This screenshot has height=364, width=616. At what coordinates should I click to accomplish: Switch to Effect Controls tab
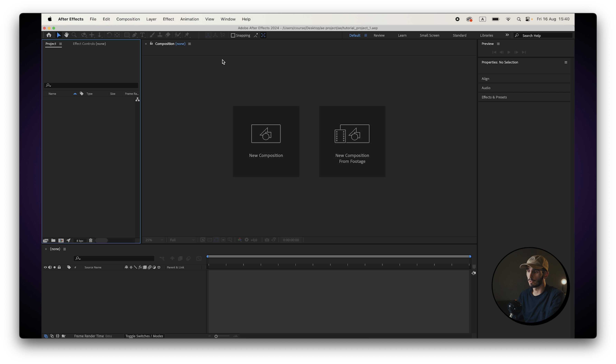point(89,44)
